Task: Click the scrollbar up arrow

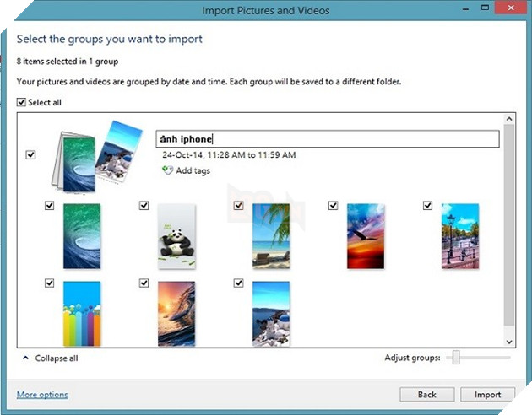Action: point(508,121)
